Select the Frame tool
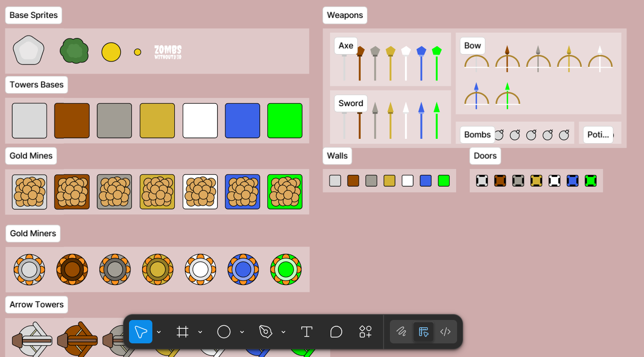This screenshot has height=357, width=644. [183, 332]
